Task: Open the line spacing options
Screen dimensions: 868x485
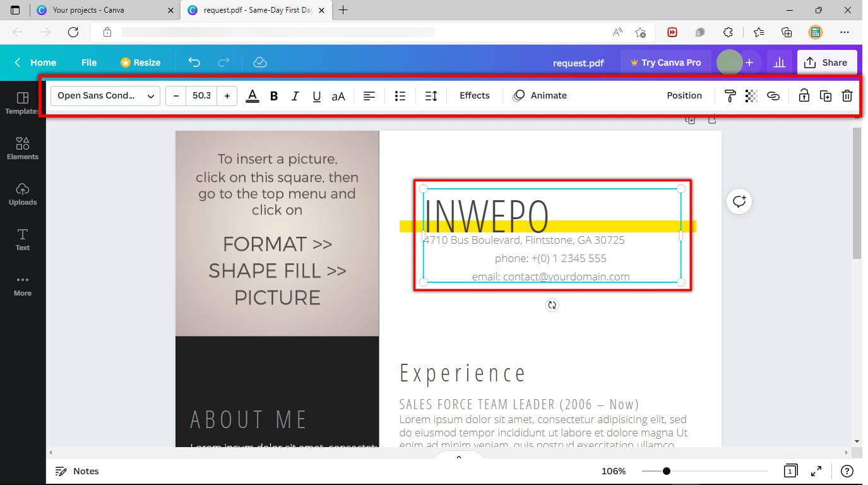Action: click(x=431, y=95)
